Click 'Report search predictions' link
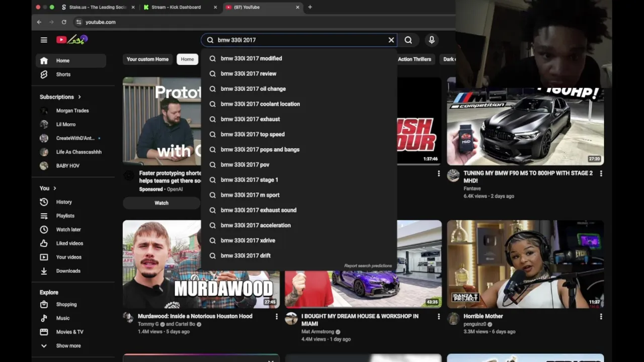Viewport: 644px width, 362px height. 368,265
